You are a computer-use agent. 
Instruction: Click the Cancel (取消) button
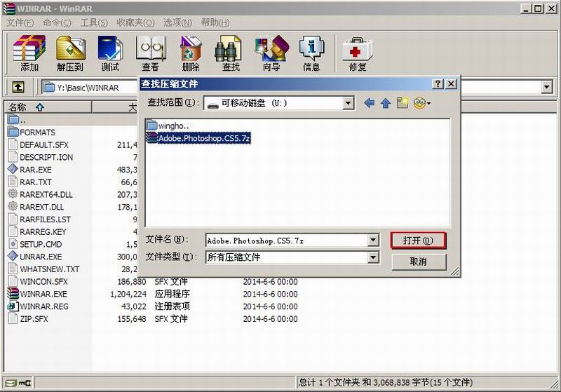click(x=419, y=262)
